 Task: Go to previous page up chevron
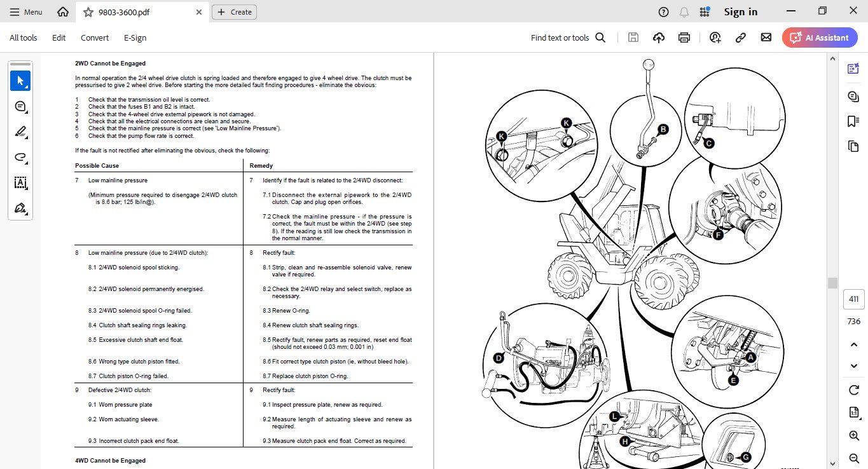point(854,344)
